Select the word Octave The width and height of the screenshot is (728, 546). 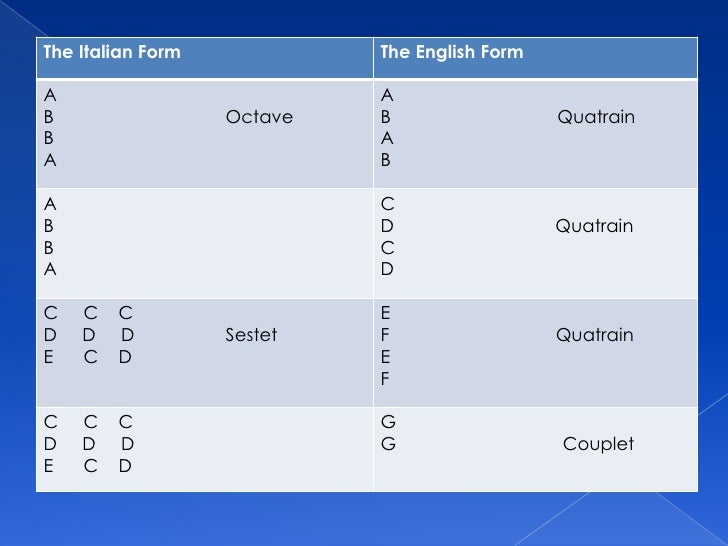259,117
